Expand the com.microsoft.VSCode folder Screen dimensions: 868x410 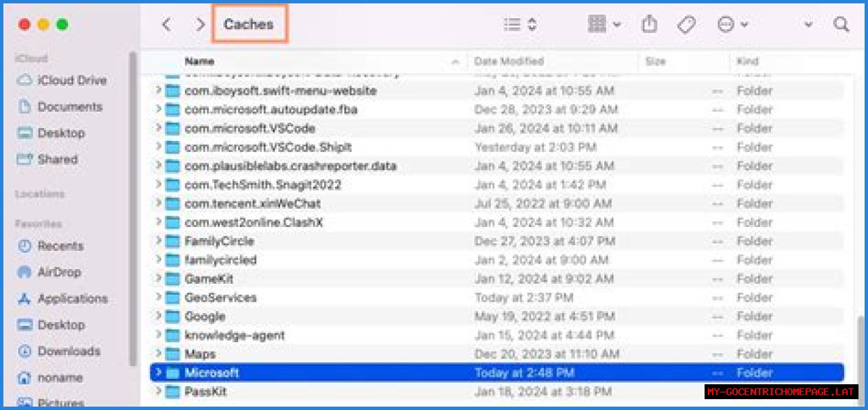pos(159,129)
